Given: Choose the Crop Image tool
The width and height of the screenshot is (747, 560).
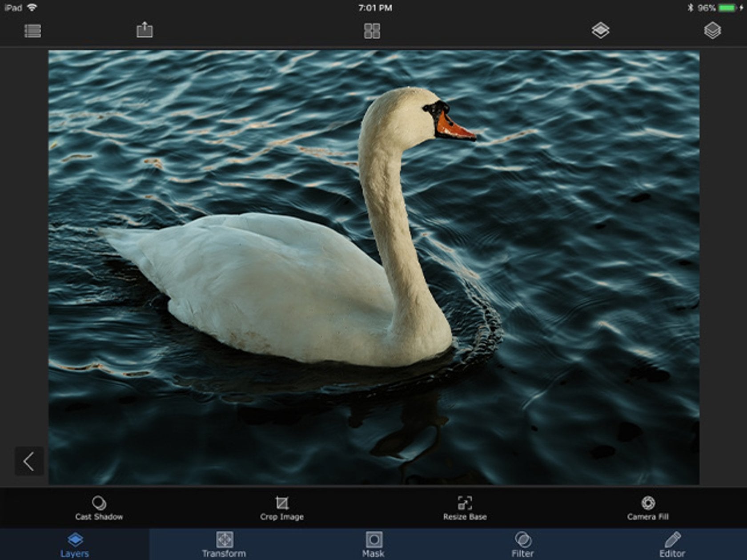Looking at the screenshot, I should click(282, 508).
